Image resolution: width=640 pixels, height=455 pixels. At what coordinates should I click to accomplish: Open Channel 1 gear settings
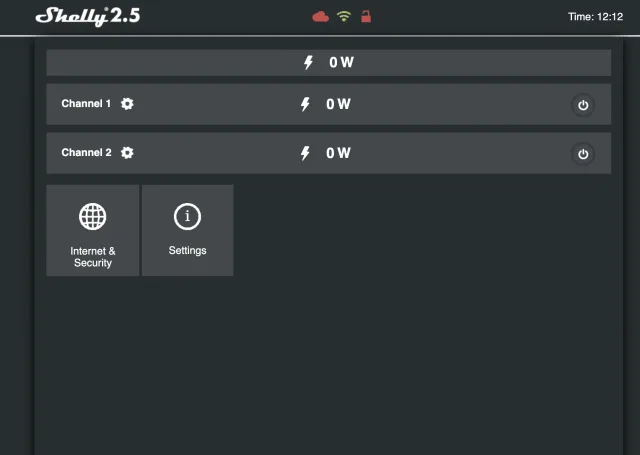pos(127,104)
